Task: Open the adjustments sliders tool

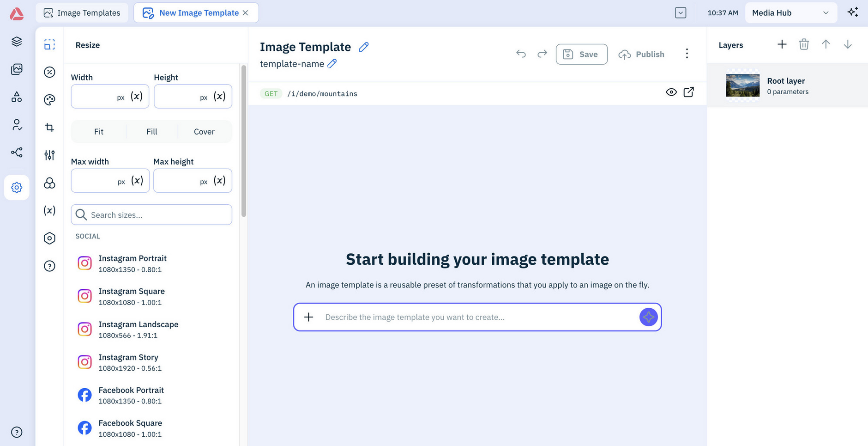Action: 49,155
